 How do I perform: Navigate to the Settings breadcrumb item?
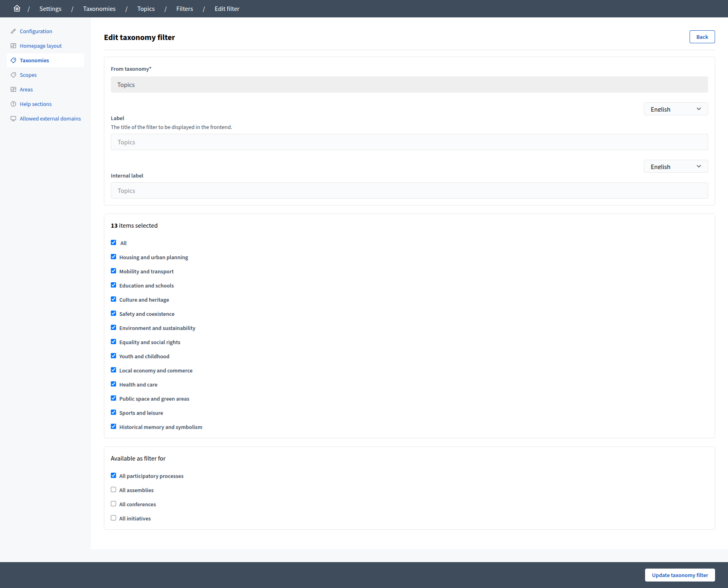(x=50, y=8)
